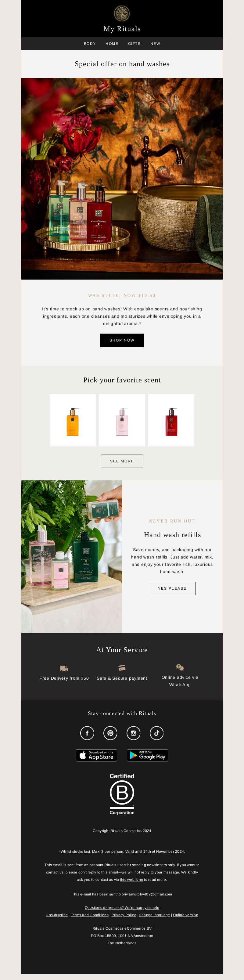Open the GIFTS menu item

point(134,44)
